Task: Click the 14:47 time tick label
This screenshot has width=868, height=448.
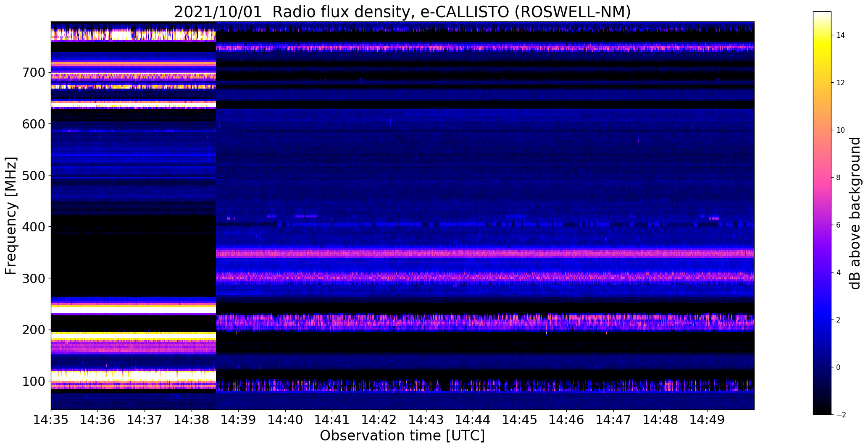Action: (613, 419)
